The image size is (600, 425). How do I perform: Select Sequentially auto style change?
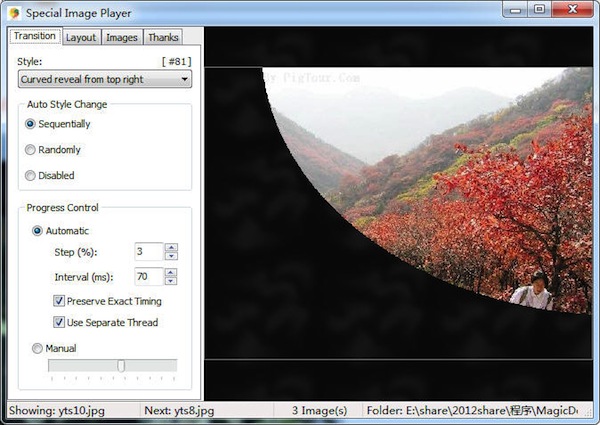[x=31, y=124]
